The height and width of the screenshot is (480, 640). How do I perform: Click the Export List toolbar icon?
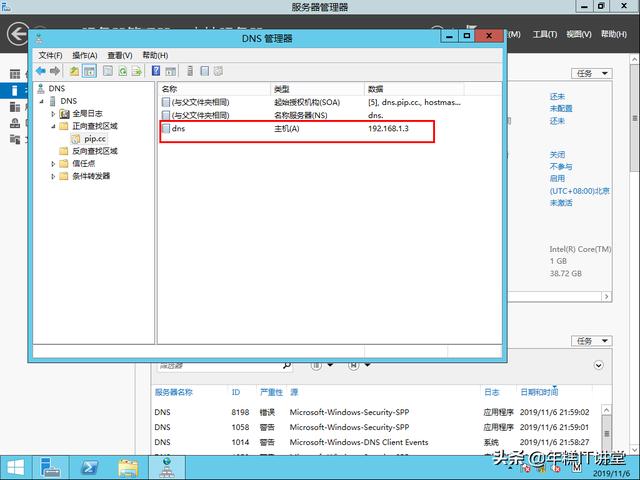137,71
